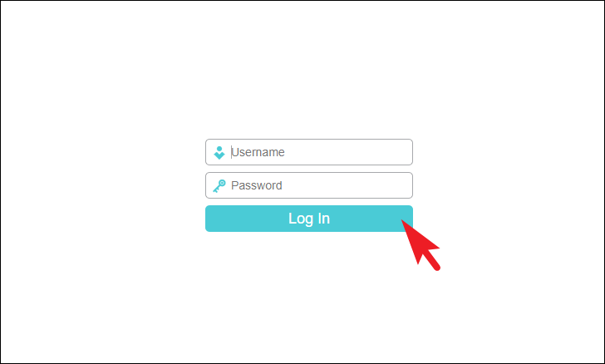Click empty right side of Password field

click(x=366, y=185)
